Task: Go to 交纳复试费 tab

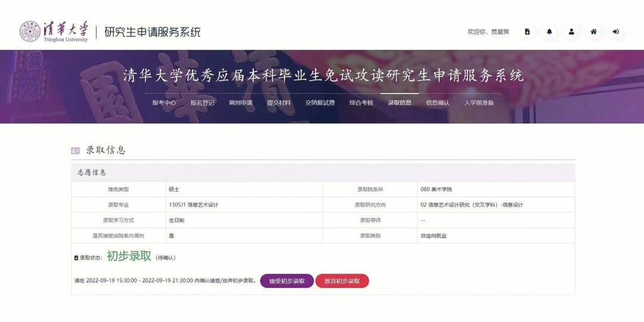Action: pyautogui.click(x=320, y=103)
